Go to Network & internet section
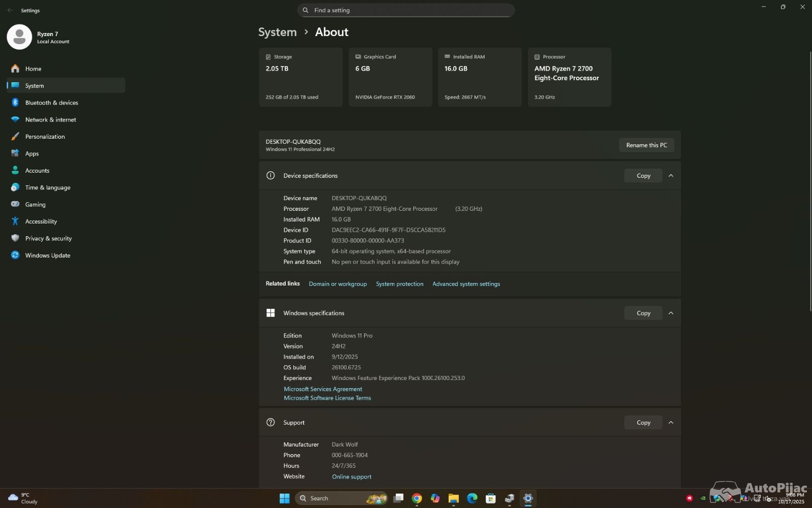This screenshot has height=508, width=812. tap(50, 120)
